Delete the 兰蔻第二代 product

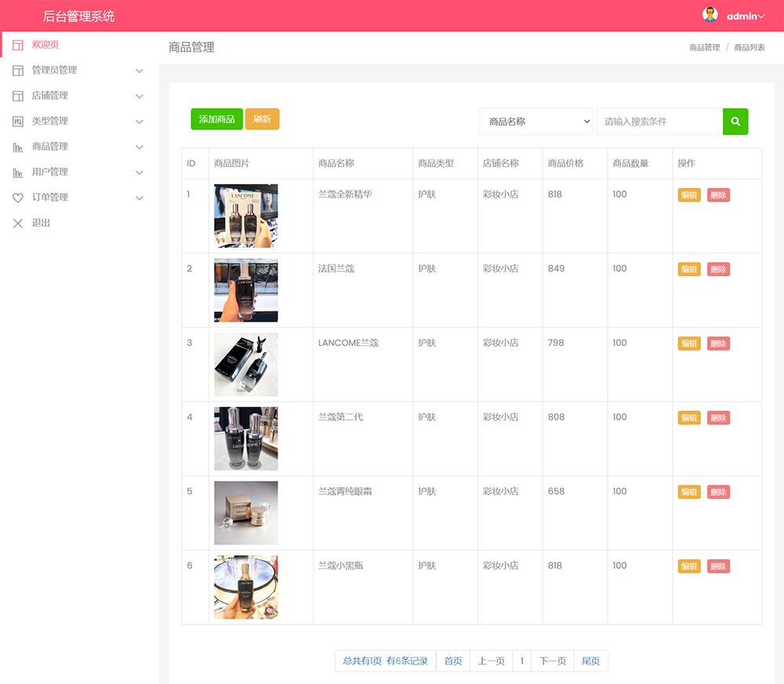(718, 418)
